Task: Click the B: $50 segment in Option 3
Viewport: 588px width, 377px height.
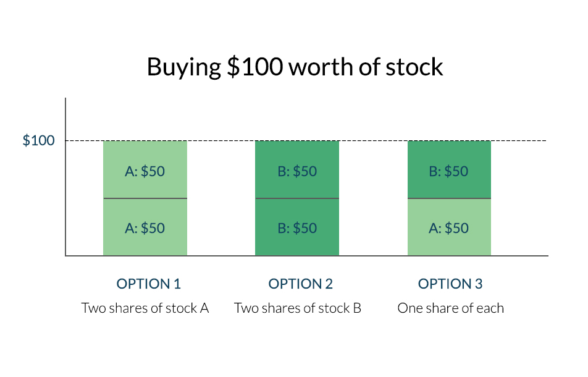Action: click(449, 169)
